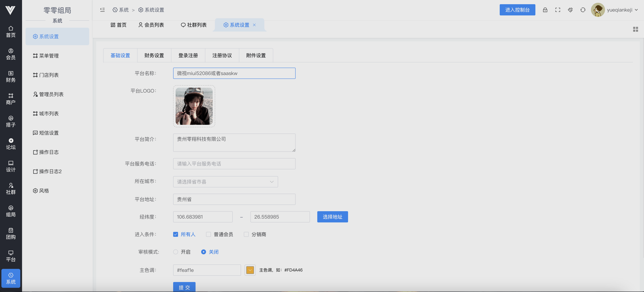644x292 pixels.
Task: Click the 平台服务电话 input field
Action: [x=234, y=164]
